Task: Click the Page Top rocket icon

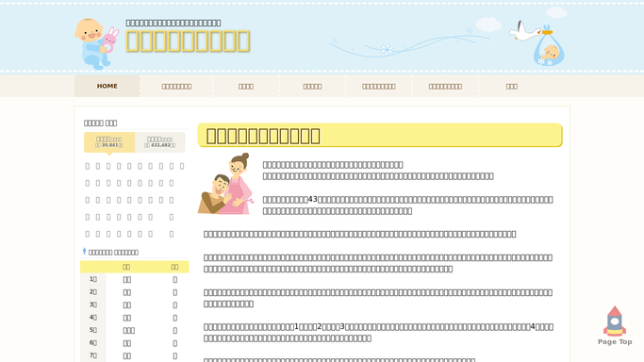Action: (x=615, y=321)
